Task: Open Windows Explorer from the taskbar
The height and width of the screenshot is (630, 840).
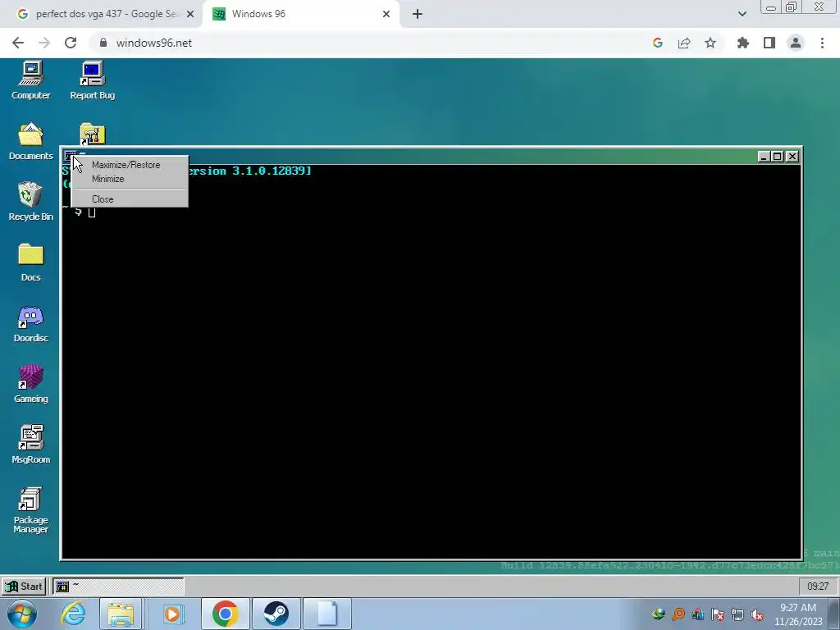Action: click(121, 614)
